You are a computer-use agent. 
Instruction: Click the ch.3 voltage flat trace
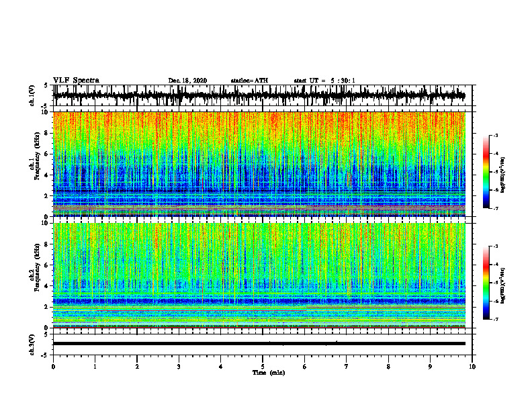pyautogui.click(x=259, y=344)
